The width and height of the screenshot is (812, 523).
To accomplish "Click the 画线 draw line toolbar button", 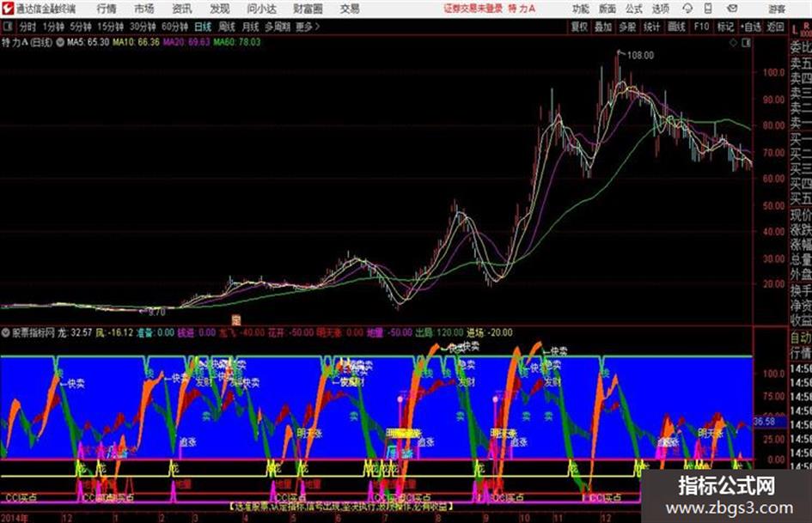I will (x=676, y=27).
